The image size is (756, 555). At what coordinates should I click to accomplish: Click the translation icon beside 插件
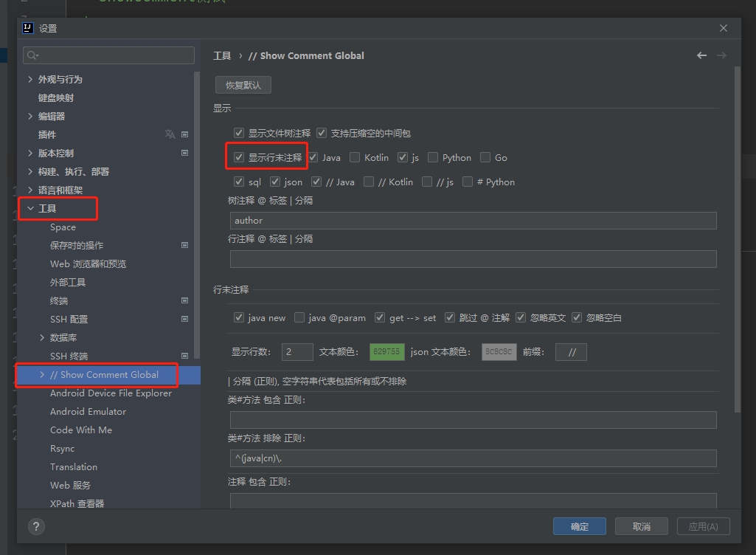tap(170, 134)
